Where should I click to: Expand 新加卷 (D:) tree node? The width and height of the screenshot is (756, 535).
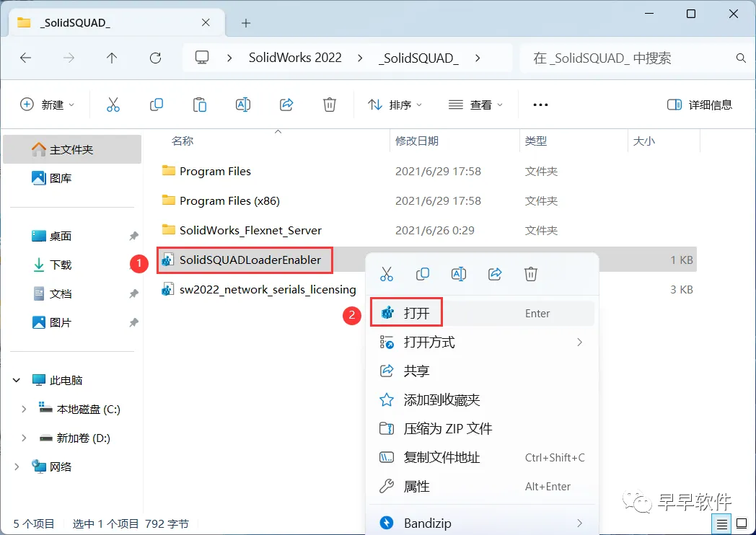coord(24,438)
